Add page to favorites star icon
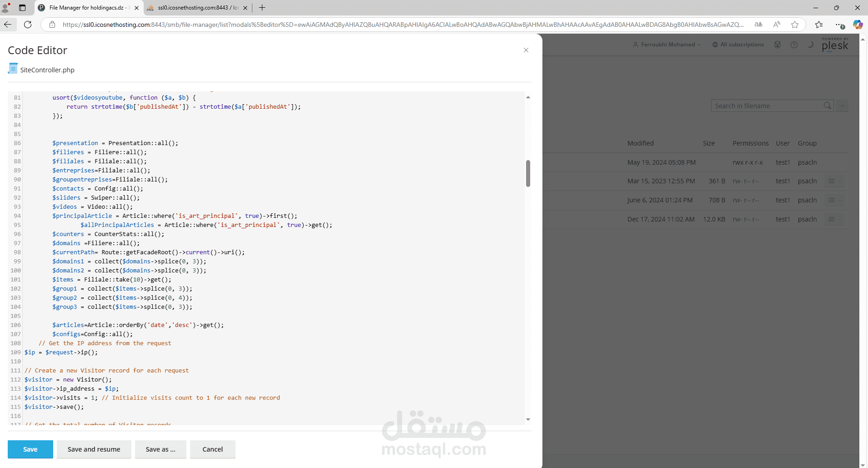The height and width of the screenshot is (468, 868). point(795,25)
